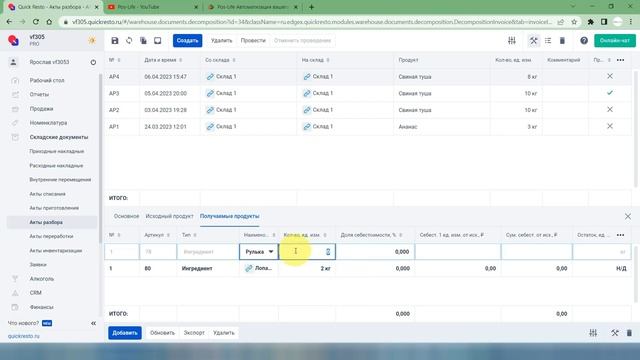Switch to the Основное tab
Image resolution: width=640 pixels, height=360 pixels.
tap(127, 216)
